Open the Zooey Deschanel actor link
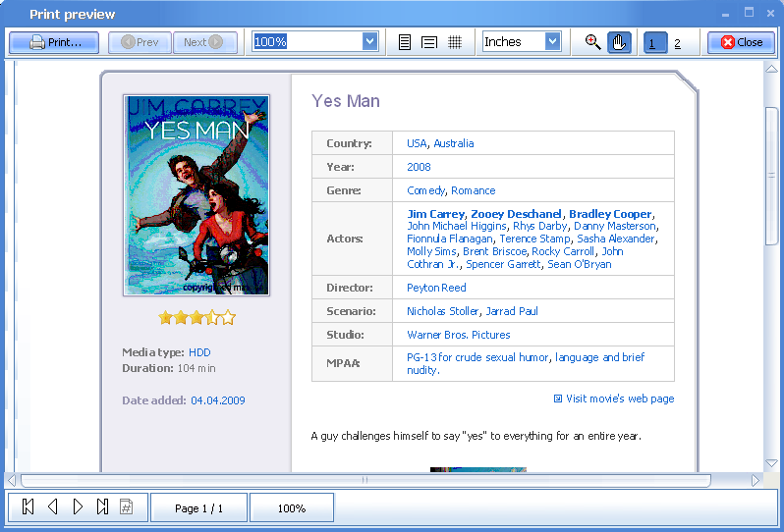The width and height of the screenshot is (784, 532). pyautogui.click(x=517, y=214)
